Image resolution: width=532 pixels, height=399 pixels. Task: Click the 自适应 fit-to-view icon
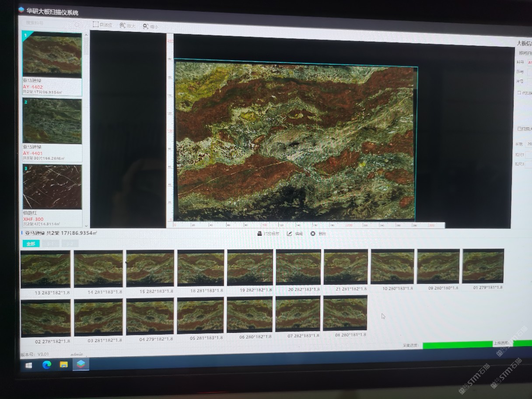(96, 24)
